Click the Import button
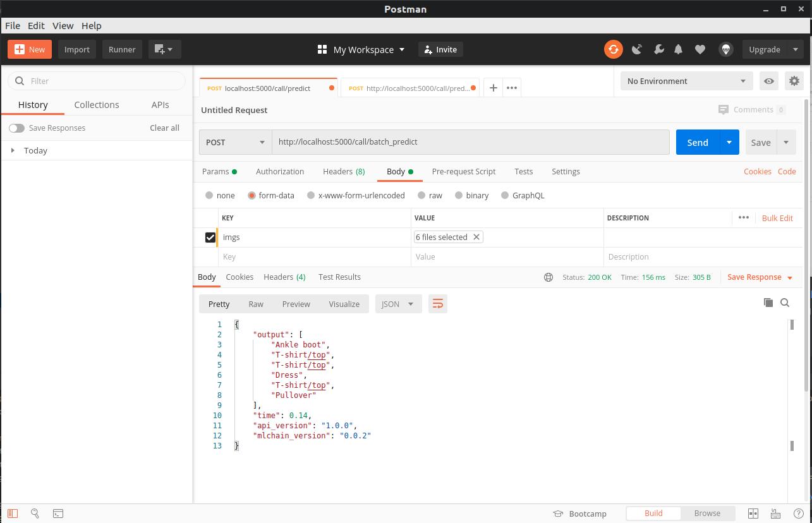 coord(77,49)
